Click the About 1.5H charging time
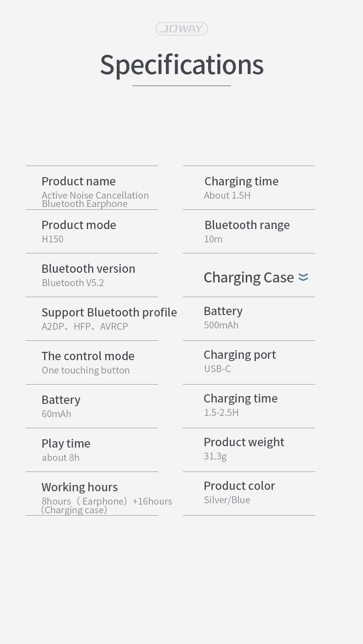 pyautogui.click(x=227, y=195)
